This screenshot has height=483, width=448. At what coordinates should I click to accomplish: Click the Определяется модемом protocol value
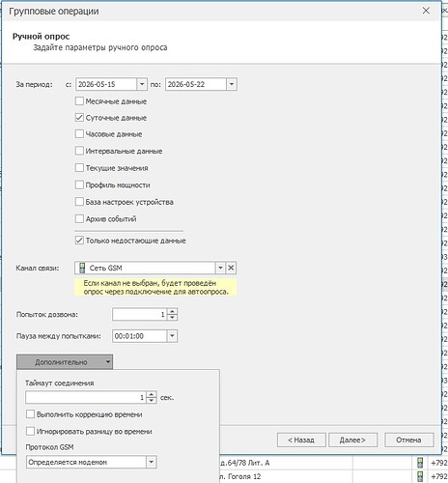[68, 462]
